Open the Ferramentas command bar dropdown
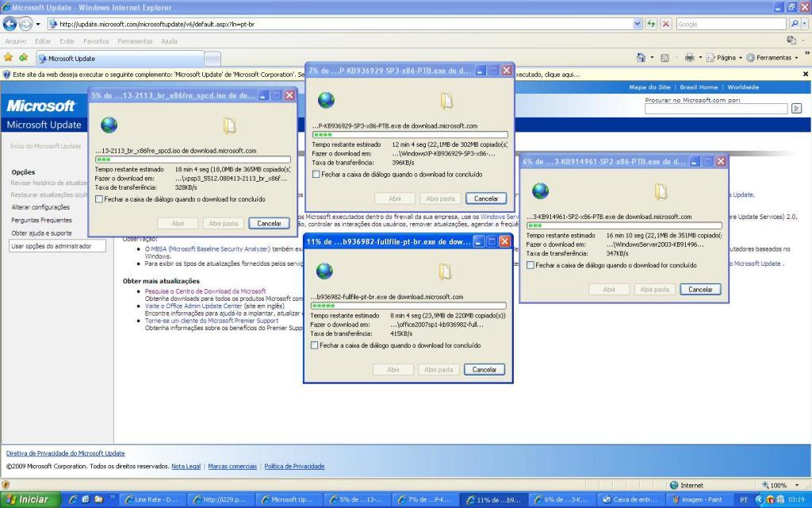 tap(772, 57)
